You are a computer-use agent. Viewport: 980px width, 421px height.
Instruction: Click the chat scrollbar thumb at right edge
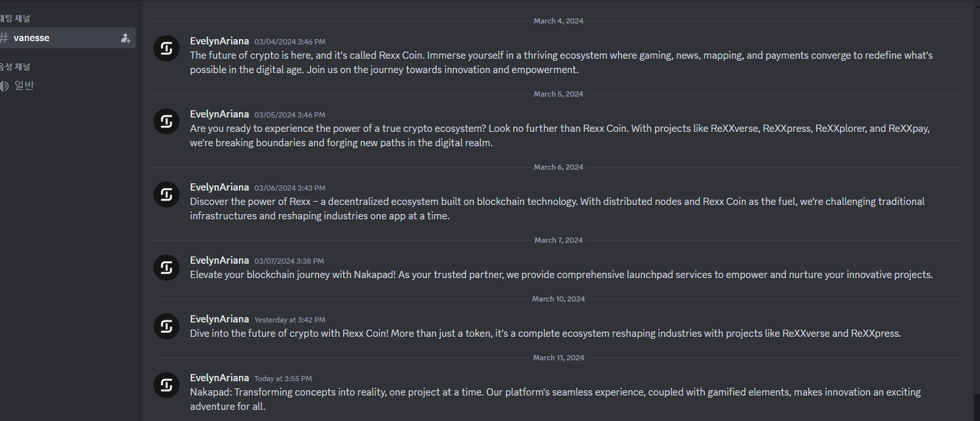[x=977, y=407]
